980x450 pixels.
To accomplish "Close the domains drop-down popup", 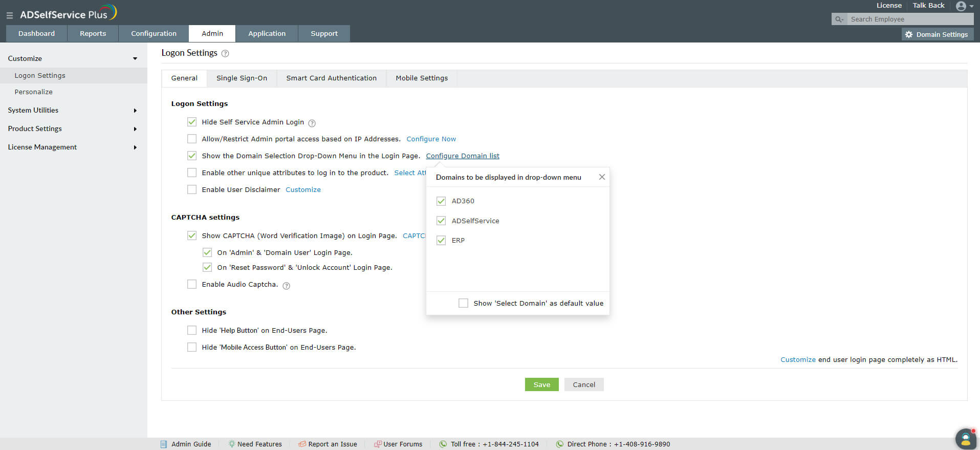I will 602,177.
